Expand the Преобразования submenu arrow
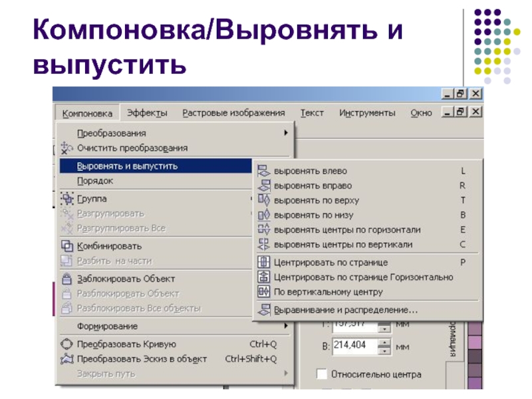 (286, 133)
